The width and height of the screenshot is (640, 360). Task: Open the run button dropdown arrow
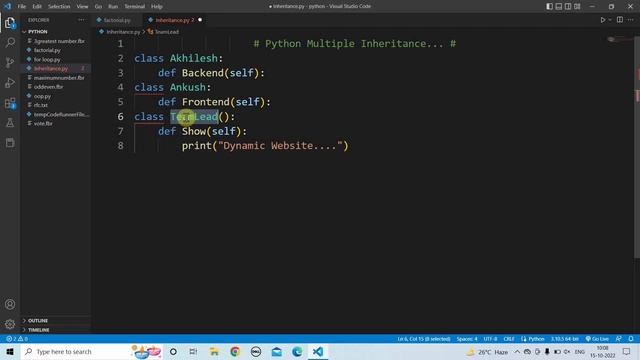coord(610,20)
